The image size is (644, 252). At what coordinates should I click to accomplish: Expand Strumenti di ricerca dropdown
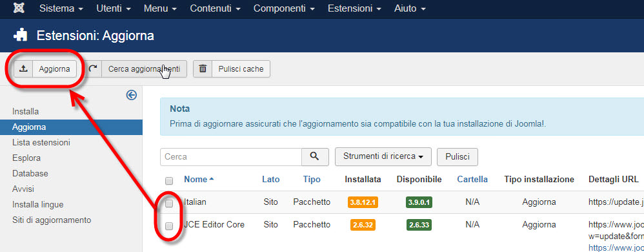click(383, 156)
